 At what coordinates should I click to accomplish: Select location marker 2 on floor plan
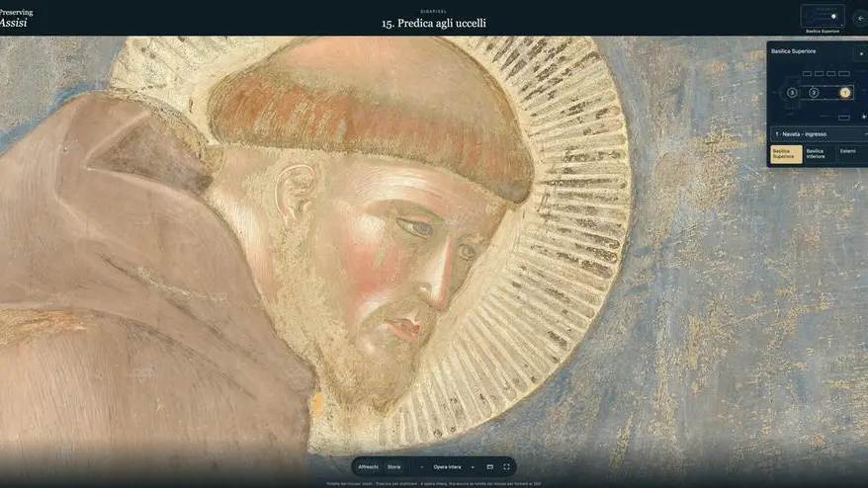pyautogui.click(x=814, y=93)
